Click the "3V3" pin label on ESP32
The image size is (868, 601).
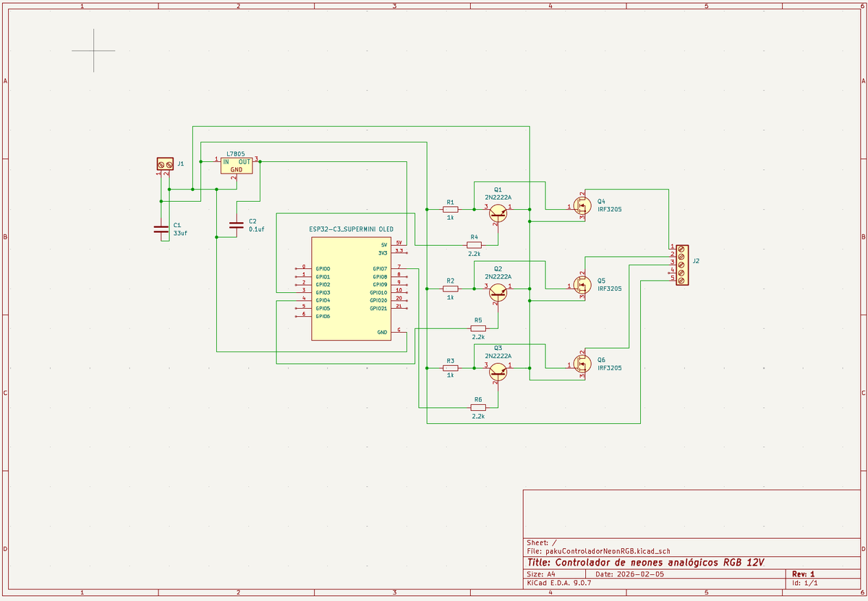tap(383, 253)
